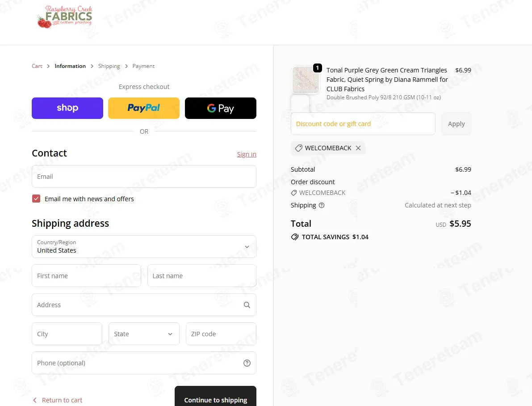The height and width of the screenshot is (406, 532).
Task: Select the Payment breadcrumb step
Action: pyautogui.click(x=143, y=66)
